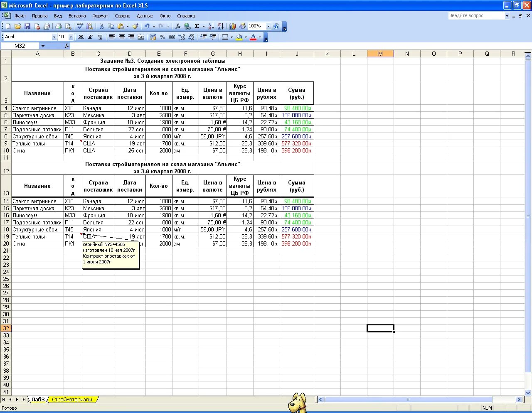Screen dimensions: 532x413
Task: Open the Zoom 100% dropdown
Action: [268, 26]
